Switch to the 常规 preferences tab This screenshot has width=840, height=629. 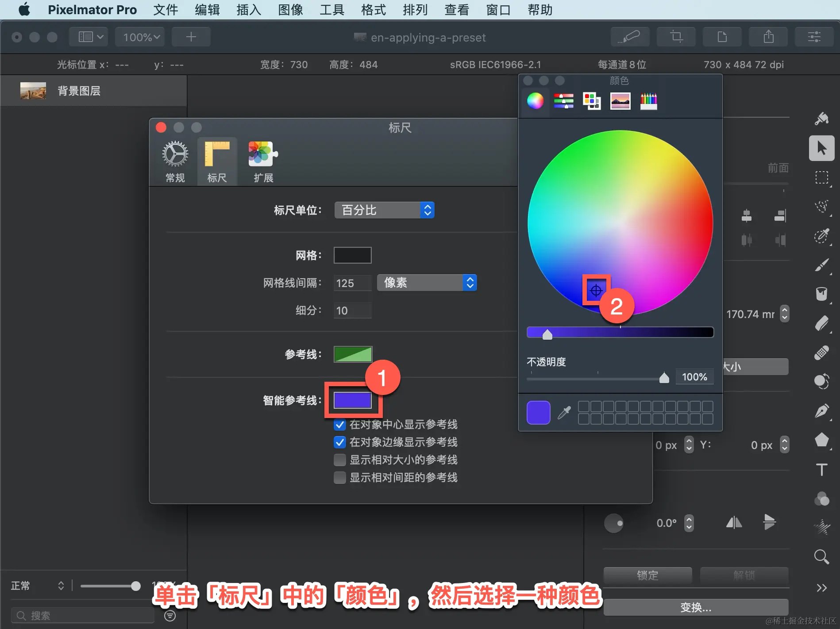coord(175,162)
